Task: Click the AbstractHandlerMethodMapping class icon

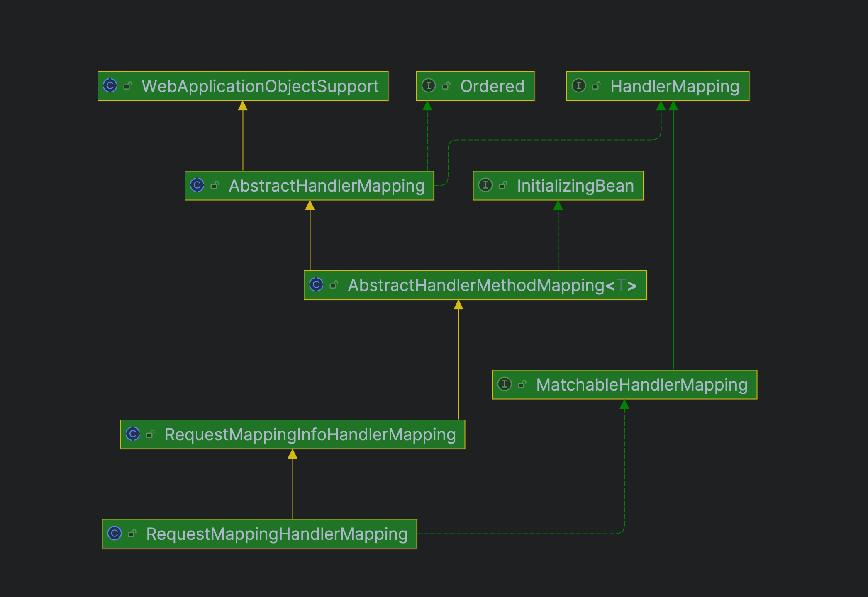Action: [316, 284]
